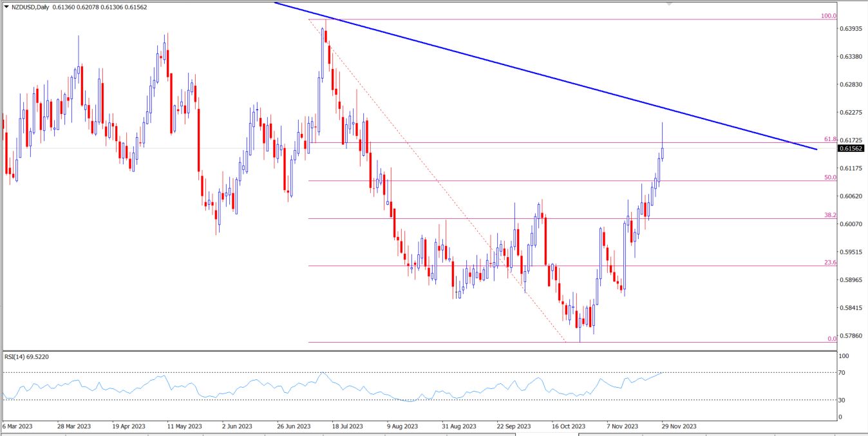868x436 pixels.
Task: Click the 0.57860 price axis label
Action: (x=852, y=336)
